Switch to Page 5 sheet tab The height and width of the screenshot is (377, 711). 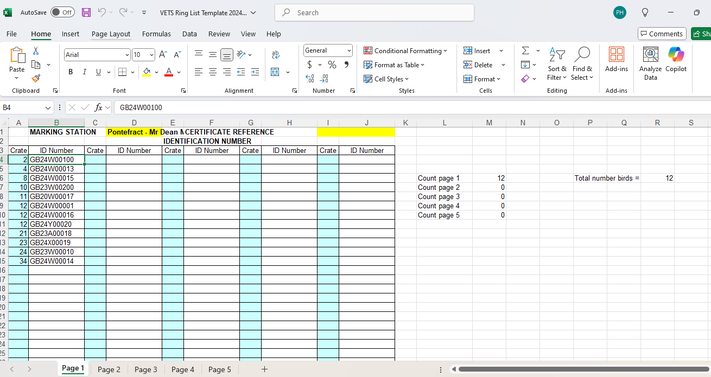coord(219,369)
